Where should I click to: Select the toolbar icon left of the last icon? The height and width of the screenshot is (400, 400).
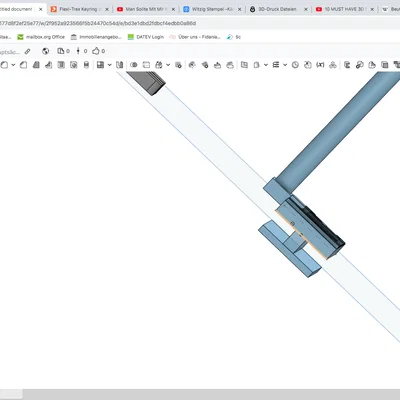(385, 65)
